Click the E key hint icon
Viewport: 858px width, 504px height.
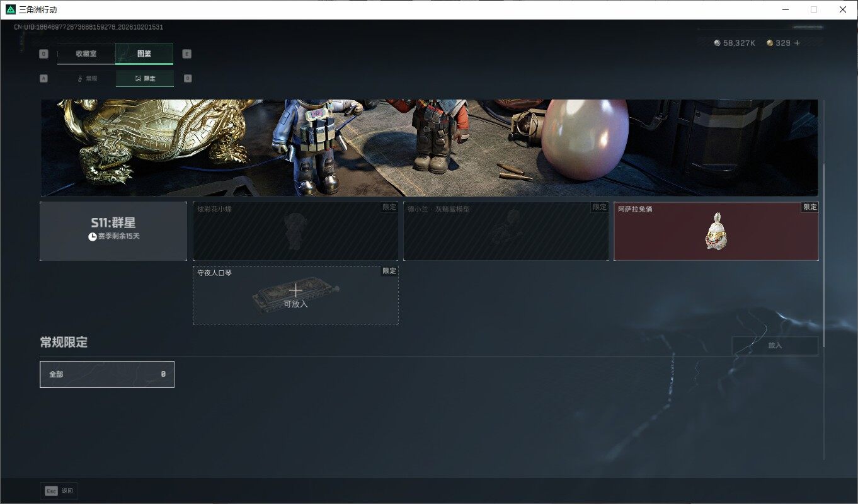click(187, 54)
